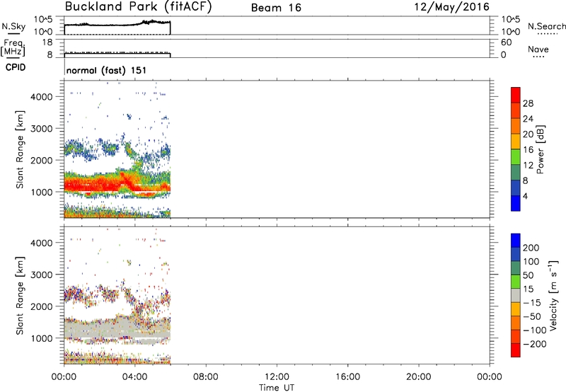The height and width of the screenshot is (392, 566).
Task: Click the 'N.Sky' legend label
Action: click(13, 26)
